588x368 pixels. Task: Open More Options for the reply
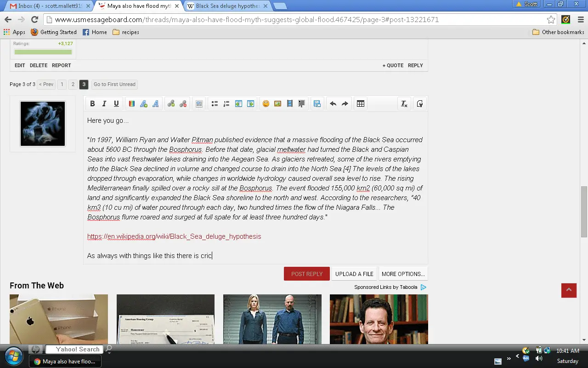(403, 274)
